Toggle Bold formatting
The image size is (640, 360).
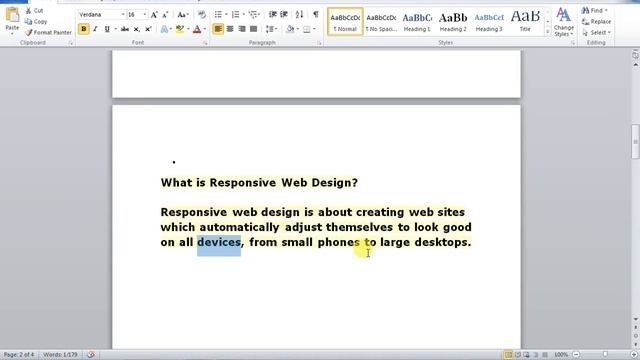pos(84,29)
